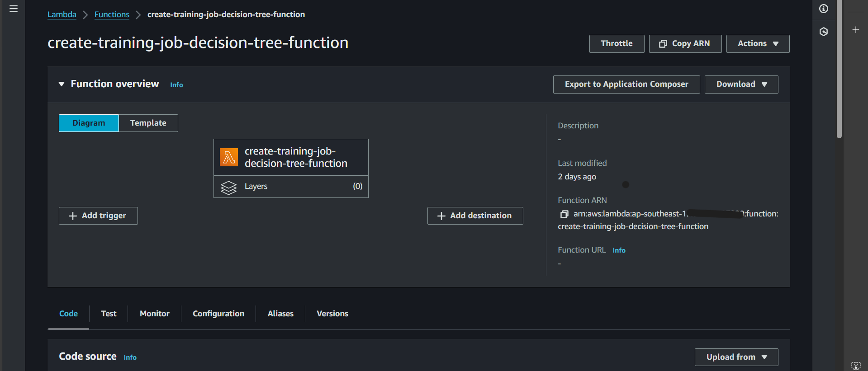This screenshot has width=868, height=371.
Task: Switch to the Template view
Action: click(148, 123)
